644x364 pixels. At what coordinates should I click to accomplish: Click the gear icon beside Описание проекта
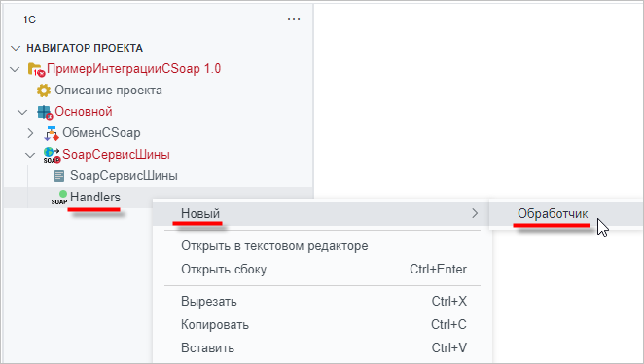point(44,91)
